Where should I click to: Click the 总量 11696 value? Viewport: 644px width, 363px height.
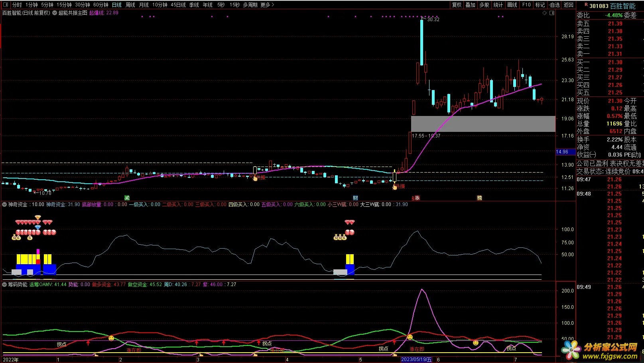[x=614, y=124]
